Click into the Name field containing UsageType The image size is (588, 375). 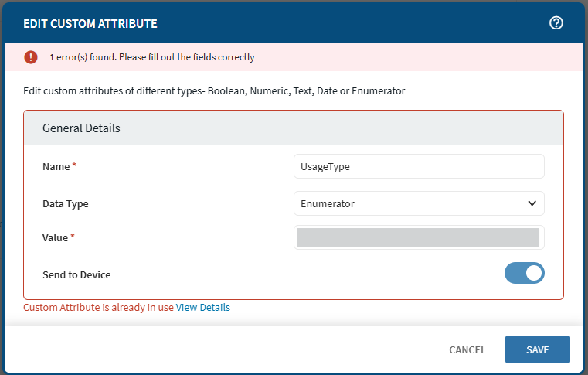(x=418, y=166)
